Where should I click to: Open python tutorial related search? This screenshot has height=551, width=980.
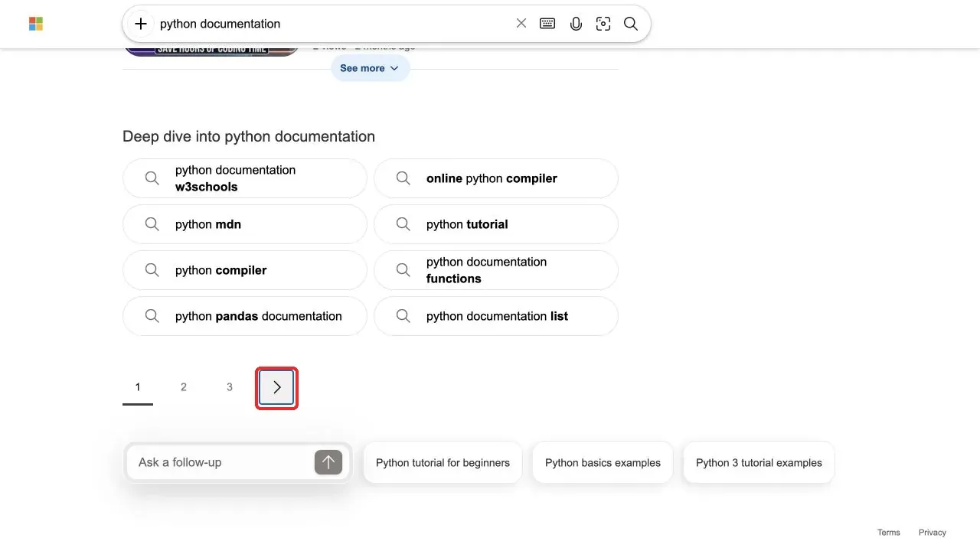[496, 224]
